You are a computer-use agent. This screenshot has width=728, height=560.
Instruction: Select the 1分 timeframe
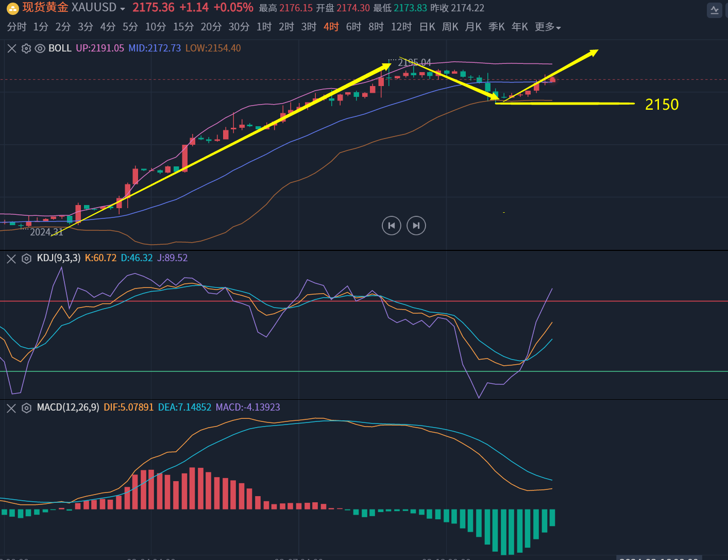pyautogui.click(x=41, y=27)
